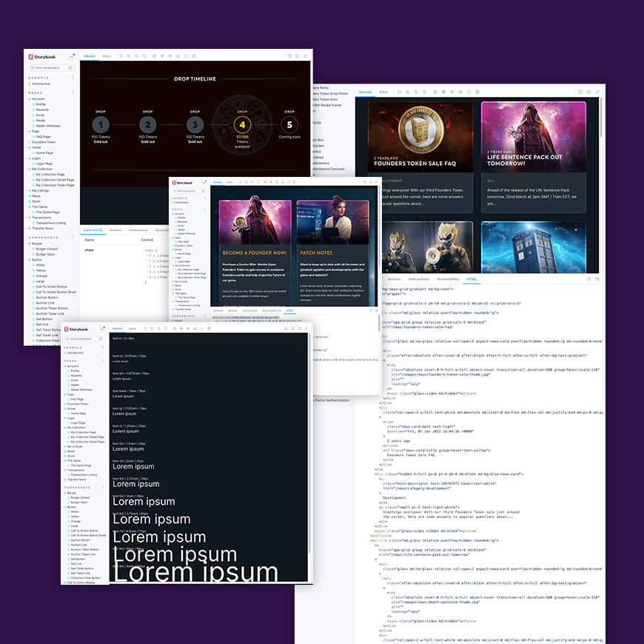The height and width of the screenshot is (644, 644).
Task: Toggle the grid icon in the drop timeline window toolbar
Action: [162, 56]
